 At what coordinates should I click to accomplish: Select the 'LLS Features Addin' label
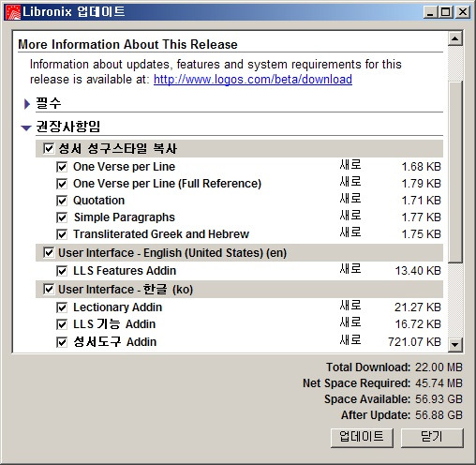tap(125, 271)
